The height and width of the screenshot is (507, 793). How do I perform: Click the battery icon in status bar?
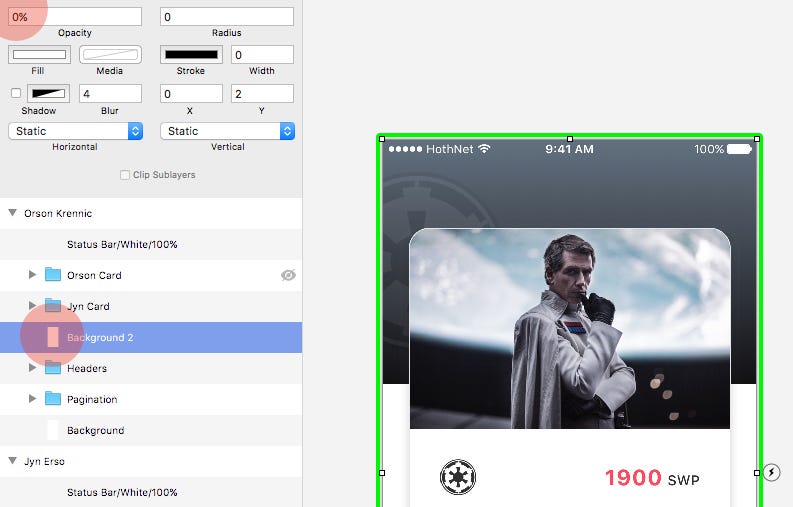(739, 149)
